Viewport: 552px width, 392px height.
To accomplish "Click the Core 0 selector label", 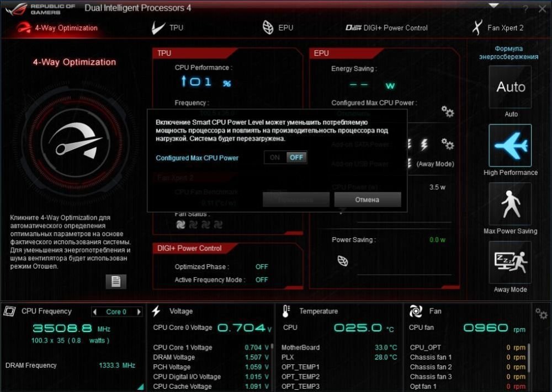I will (x=116, y=312).
